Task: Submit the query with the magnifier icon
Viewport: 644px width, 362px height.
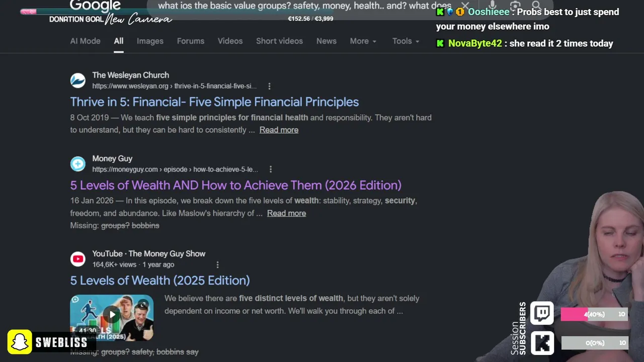Action: 536,6
